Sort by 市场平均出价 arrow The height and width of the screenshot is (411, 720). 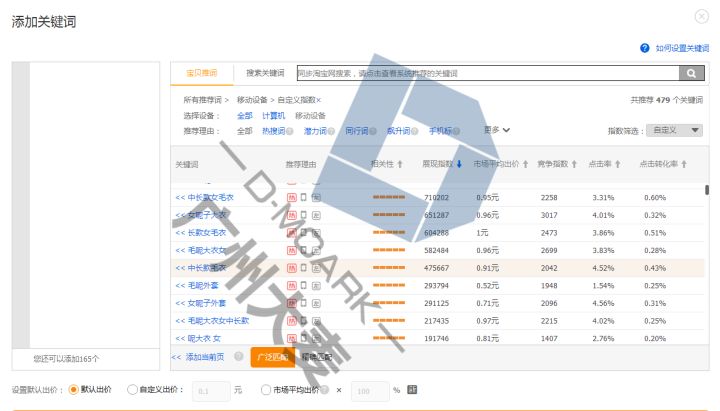click(x=525, y=164)
